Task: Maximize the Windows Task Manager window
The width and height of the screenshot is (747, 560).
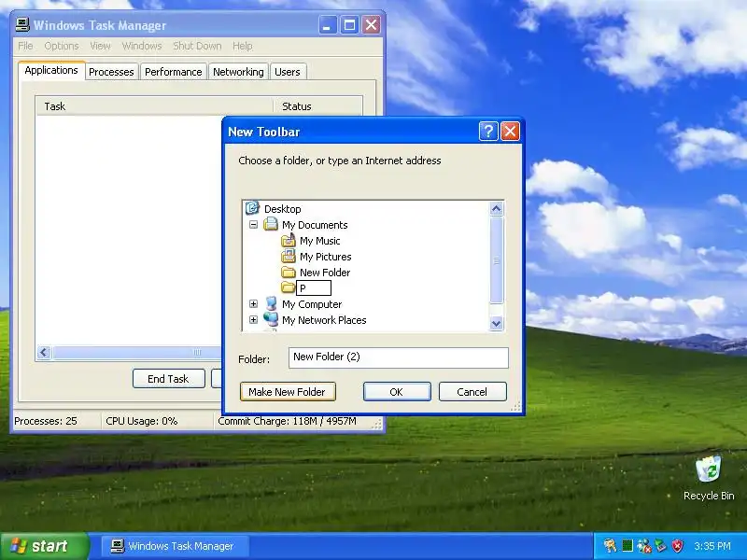Action: click(349, 25)
